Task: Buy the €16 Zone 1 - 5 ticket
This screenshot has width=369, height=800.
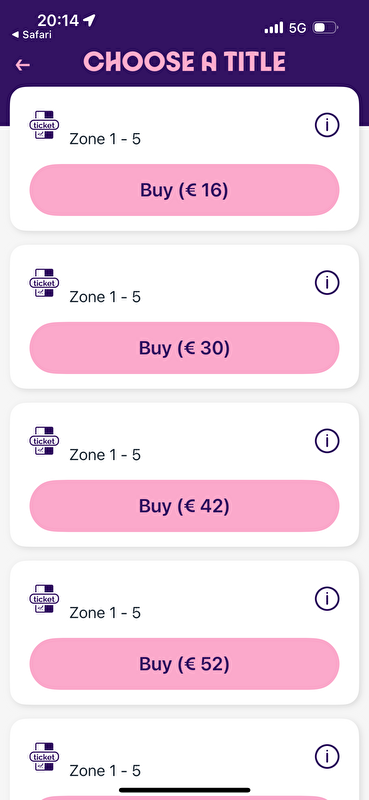Action: [x=184, y=190]
